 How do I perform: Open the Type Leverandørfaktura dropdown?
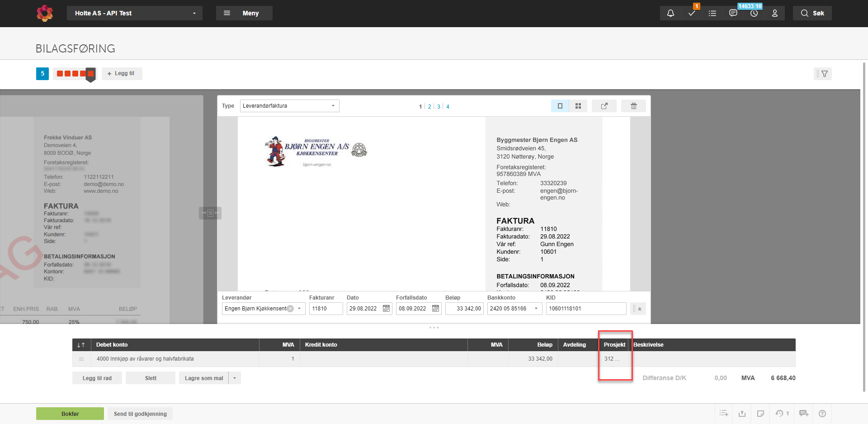[289, 106]
